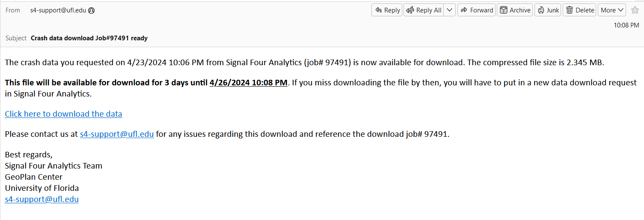Viewport: 644px width, 220px height.
Task: Click the contact icon beside sender address
Action: tap(92, 10)
